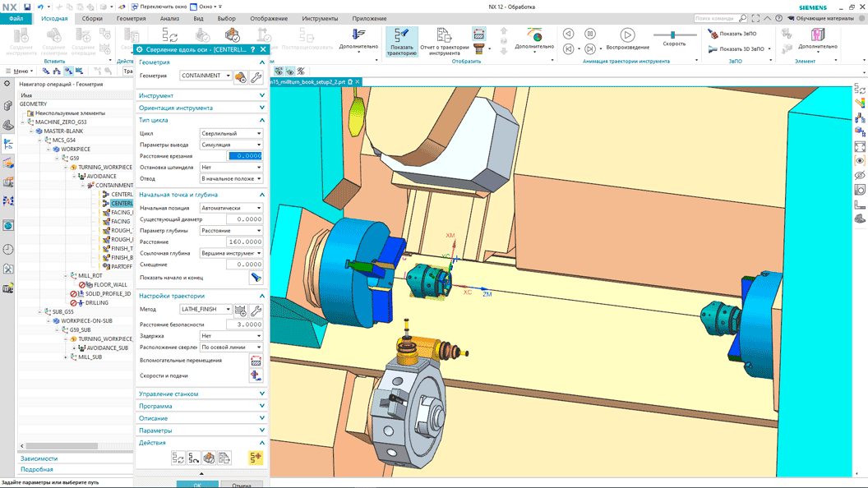Select PARTOFF operation in navigator

pyautogui.click(x=121, y=267)
